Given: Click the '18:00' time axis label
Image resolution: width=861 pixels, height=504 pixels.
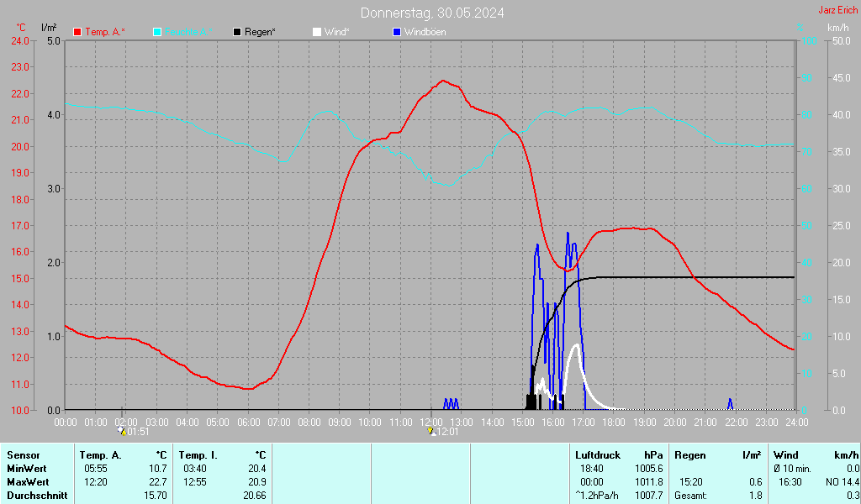Looking at the screenshot, I should click(614, 422).
